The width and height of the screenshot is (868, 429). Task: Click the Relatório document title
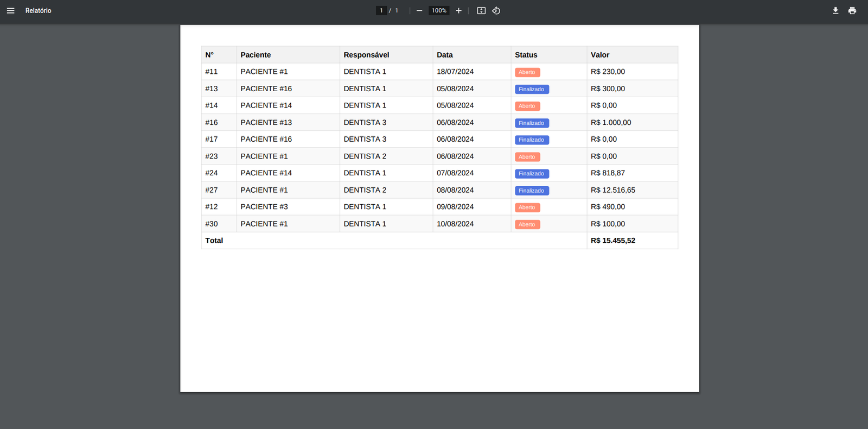click(x=38, y=11)
